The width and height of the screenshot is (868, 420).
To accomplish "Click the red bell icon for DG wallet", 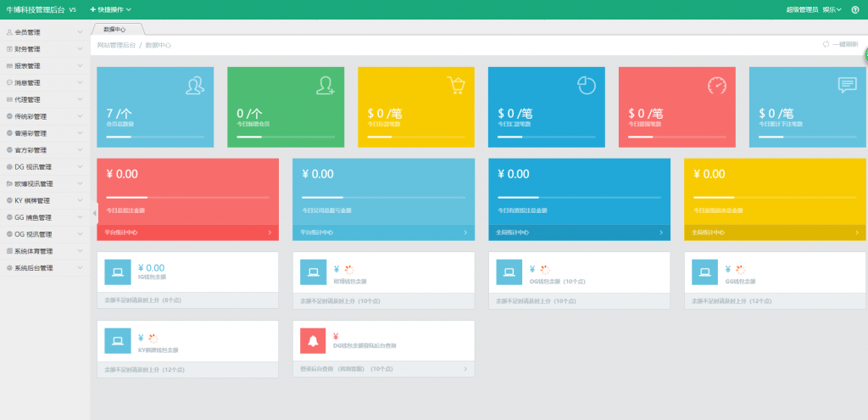I will pyautogui.click(x=313, y=341).
